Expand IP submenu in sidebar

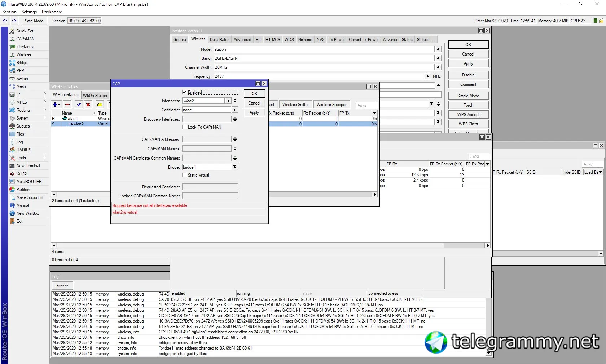point(28,94)
